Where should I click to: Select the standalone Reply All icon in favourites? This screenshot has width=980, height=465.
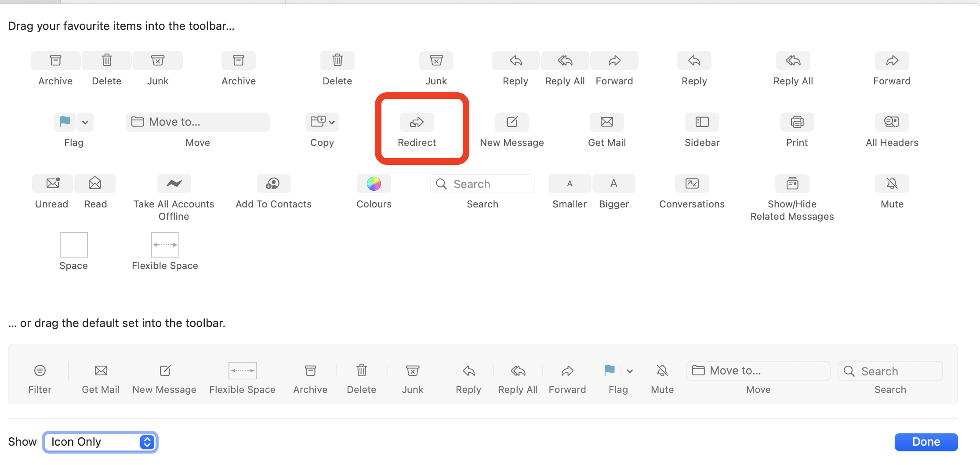793,61
